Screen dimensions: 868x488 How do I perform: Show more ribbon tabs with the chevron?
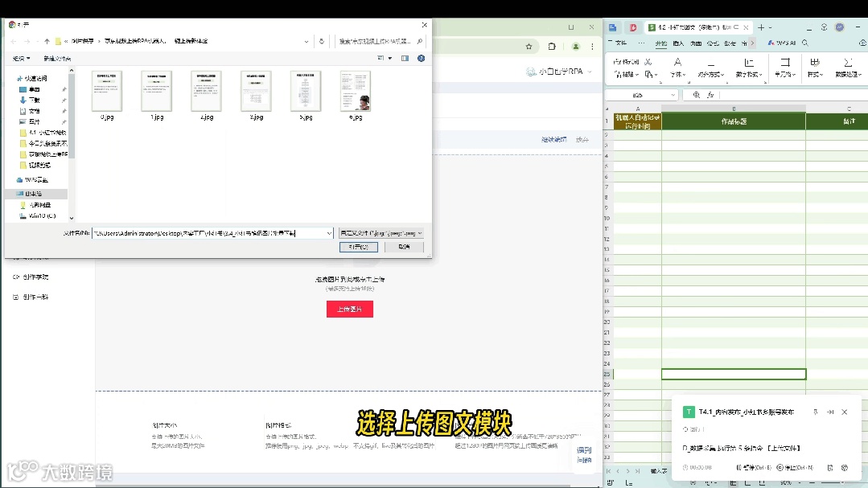(752, 43)
